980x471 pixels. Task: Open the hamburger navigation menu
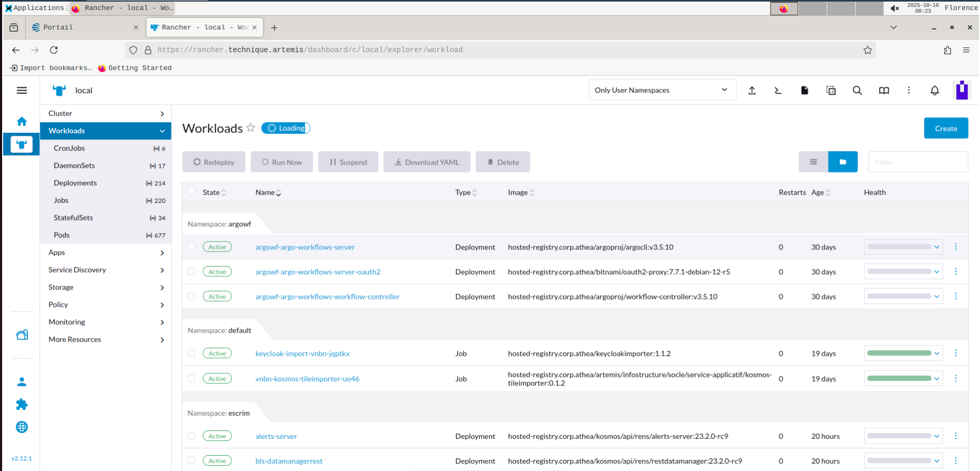22,91
